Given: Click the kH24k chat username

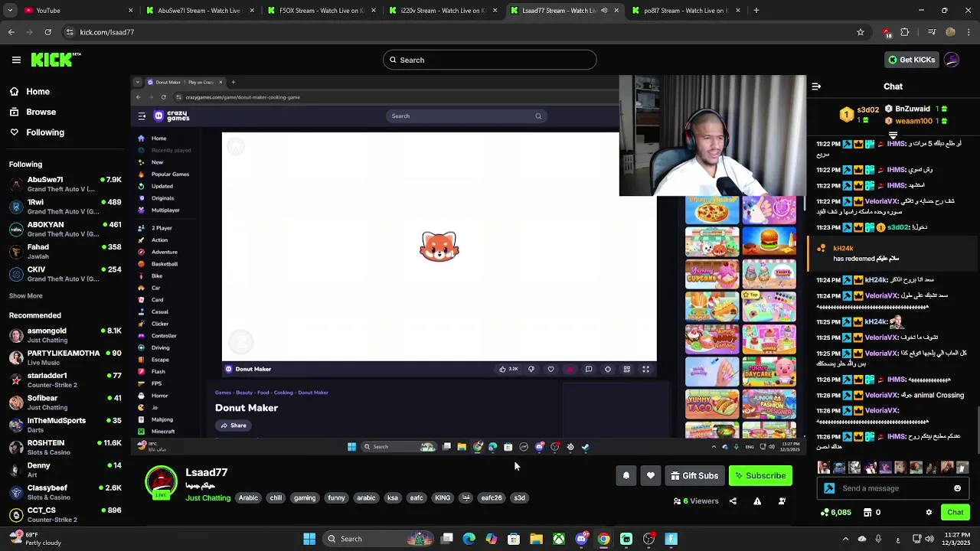Looking at the screenshot, I should point(842,249).
